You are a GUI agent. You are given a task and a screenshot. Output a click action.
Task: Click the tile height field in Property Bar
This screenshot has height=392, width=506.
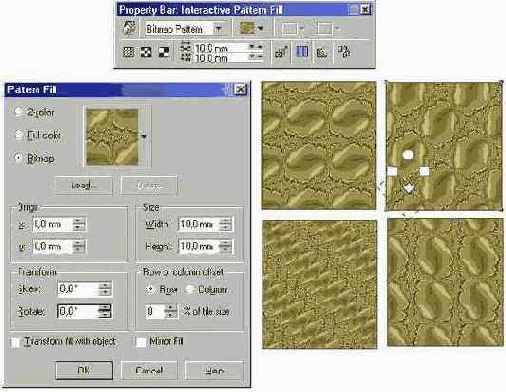pyautogui.click(x=222, y=58)
